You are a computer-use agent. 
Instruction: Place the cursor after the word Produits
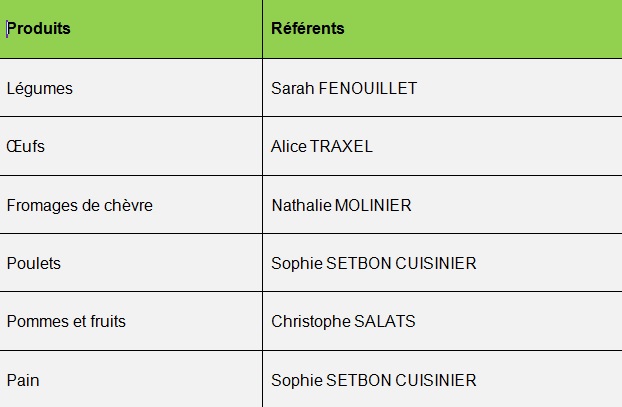71,29
